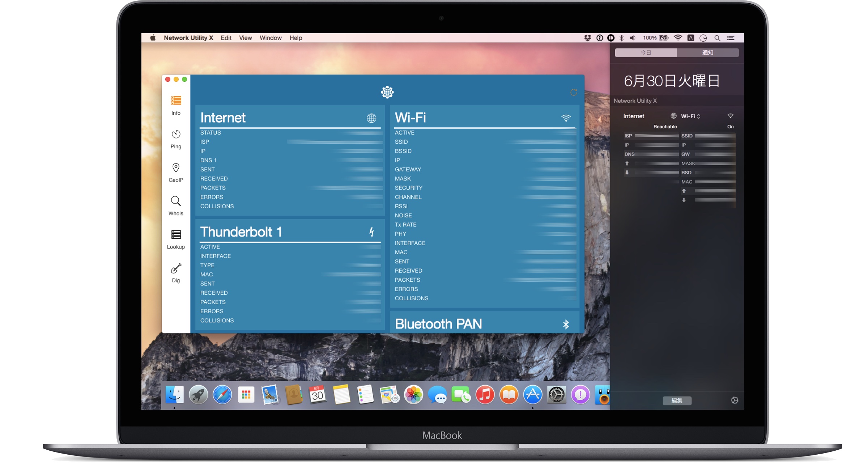
Task: Click the Thunderbolt 1 lightning icon
Action: 371,232
